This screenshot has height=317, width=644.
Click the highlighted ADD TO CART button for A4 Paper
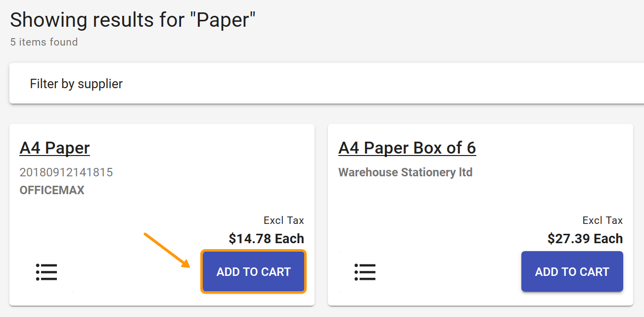click(x=253, y=271)
